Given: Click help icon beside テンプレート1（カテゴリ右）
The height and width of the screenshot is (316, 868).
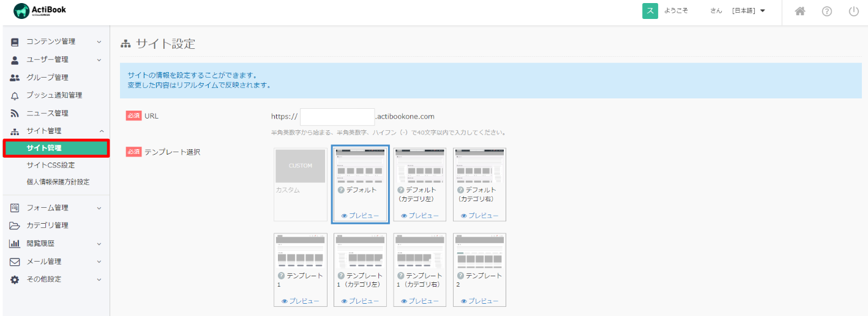Looking at the screenshot, I should pyautogui.click(x=401, y=276).
